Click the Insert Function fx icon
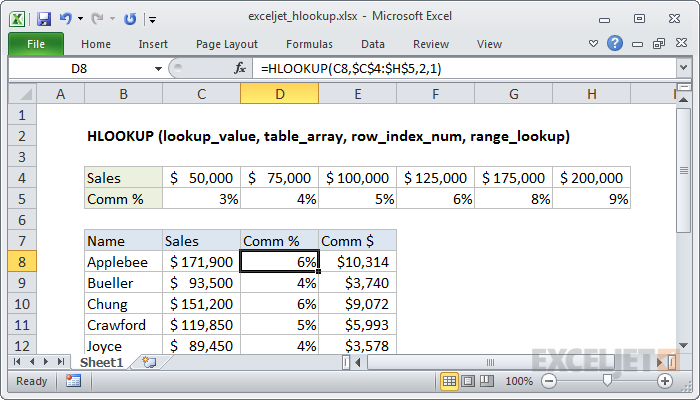700x400 pixels. 240,68
